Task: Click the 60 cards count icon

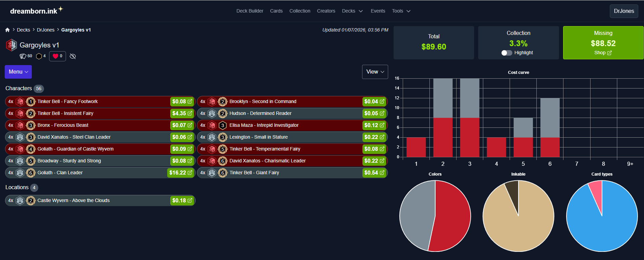Action: tap(23, 56)
